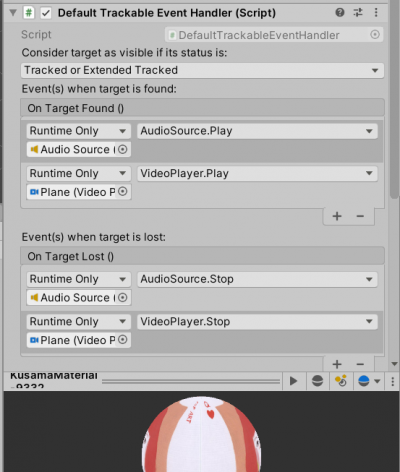The width and height of the screenshot is (400, 472).
Task: Open object picker for Script field
Action: coord(375,35)
